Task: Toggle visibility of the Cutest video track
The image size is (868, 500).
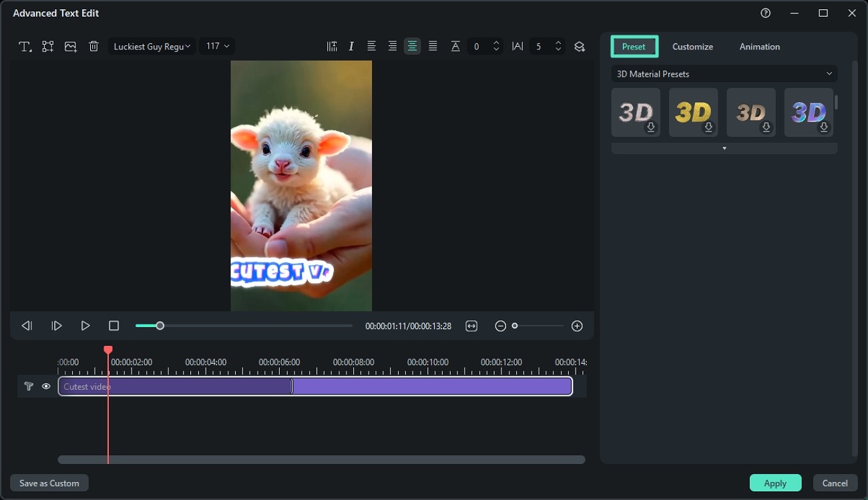Action: (46, 387)
